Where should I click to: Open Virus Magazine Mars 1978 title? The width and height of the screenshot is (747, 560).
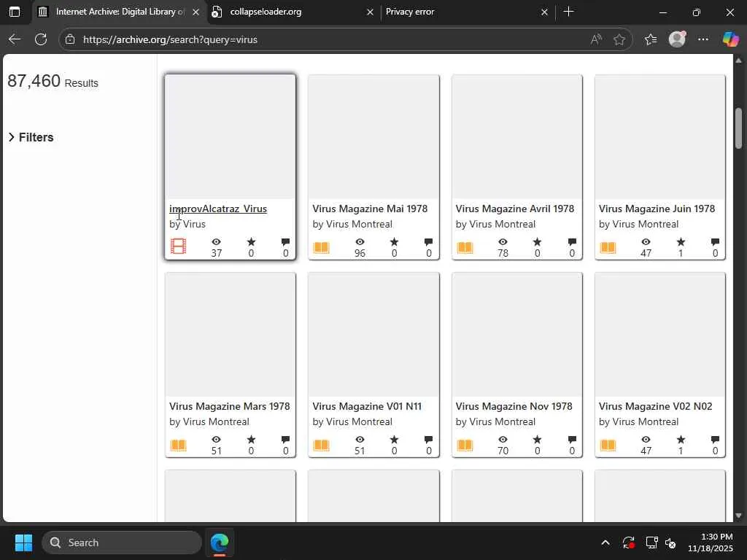[229, 406]
